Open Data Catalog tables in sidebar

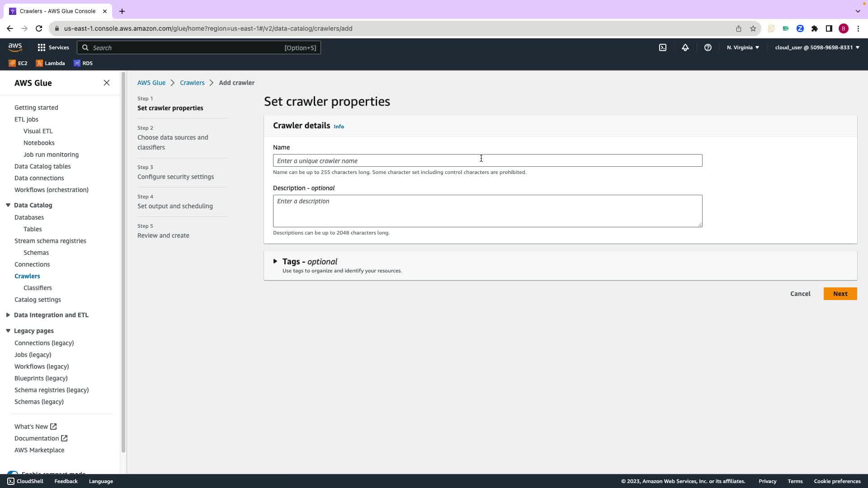(42, 166)
